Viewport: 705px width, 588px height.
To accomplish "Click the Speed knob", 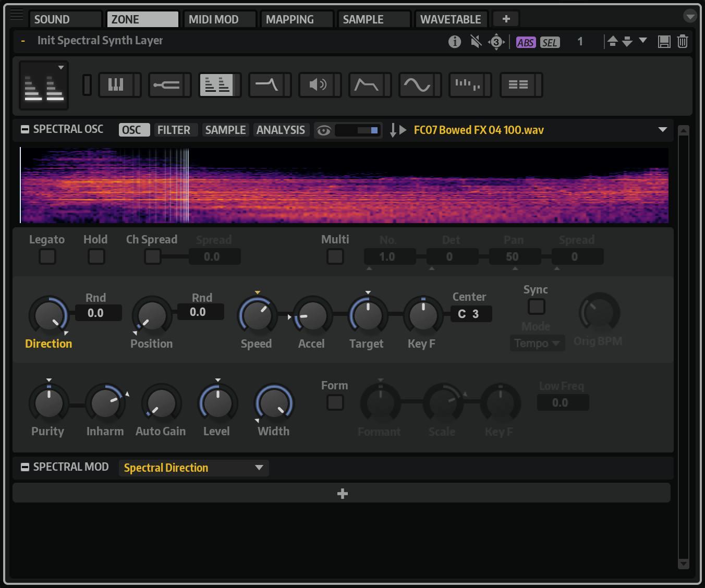I will tap(257, 315).
